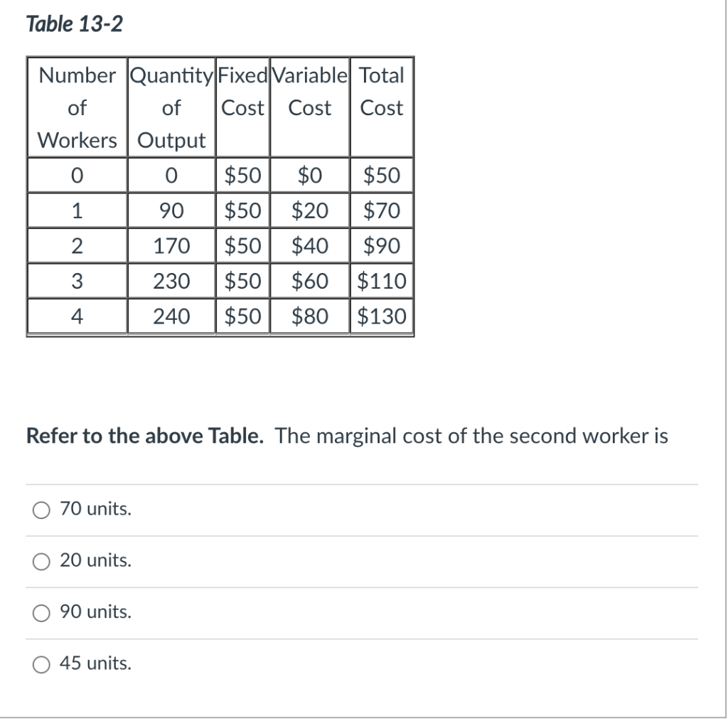Select the 45 units answer option
Screen dimensions: 728x721
click(41, 664)
